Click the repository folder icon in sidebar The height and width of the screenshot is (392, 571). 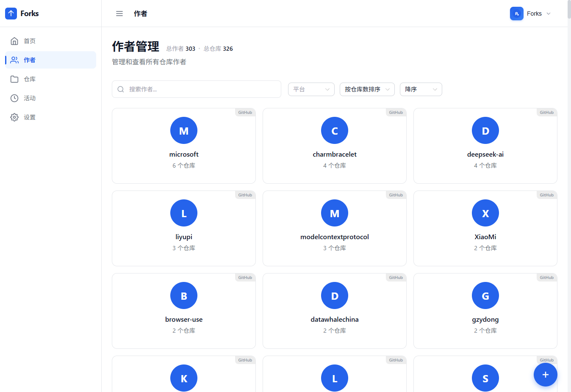pos(14,79)
